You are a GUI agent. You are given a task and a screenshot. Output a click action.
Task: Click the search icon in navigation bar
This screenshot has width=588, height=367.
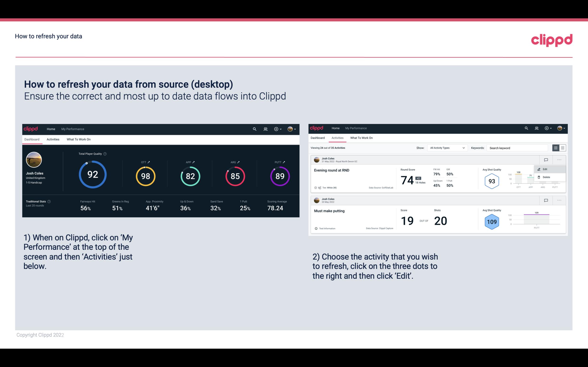click(x=254, y=128)
